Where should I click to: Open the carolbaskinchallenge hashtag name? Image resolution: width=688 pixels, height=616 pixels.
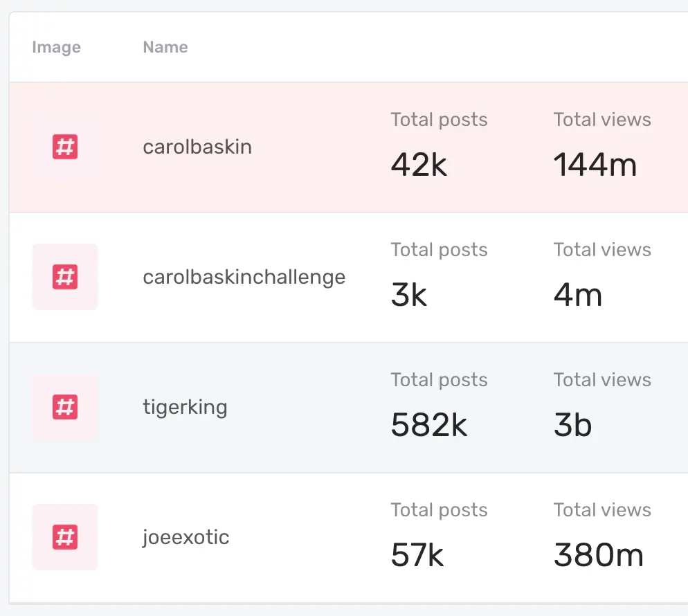click(x=244, y=277)
